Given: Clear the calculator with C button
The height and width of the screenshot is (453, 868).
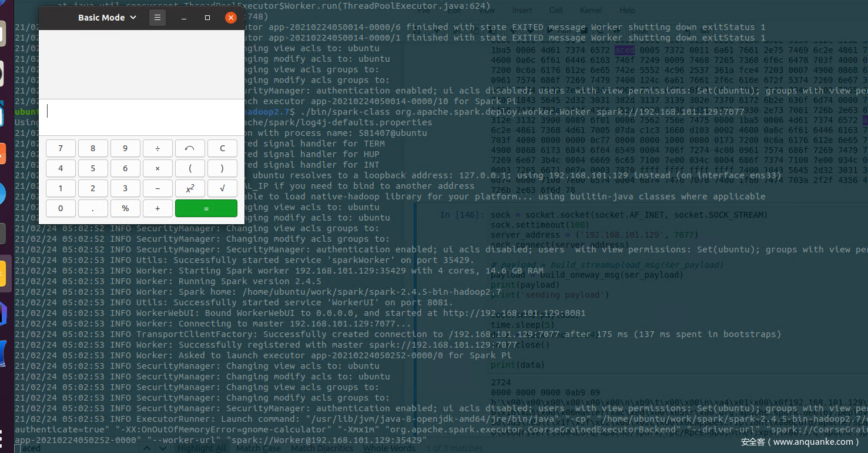Looking at the screenshot, I should (222, 148).
